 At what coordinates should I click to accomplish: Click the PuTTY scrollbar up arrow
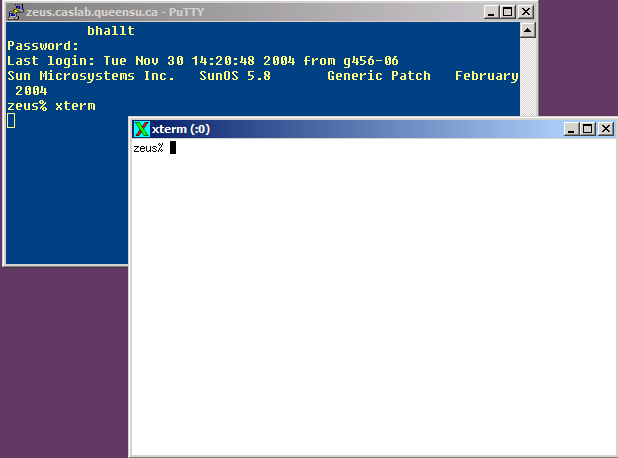tap(528, 30)
